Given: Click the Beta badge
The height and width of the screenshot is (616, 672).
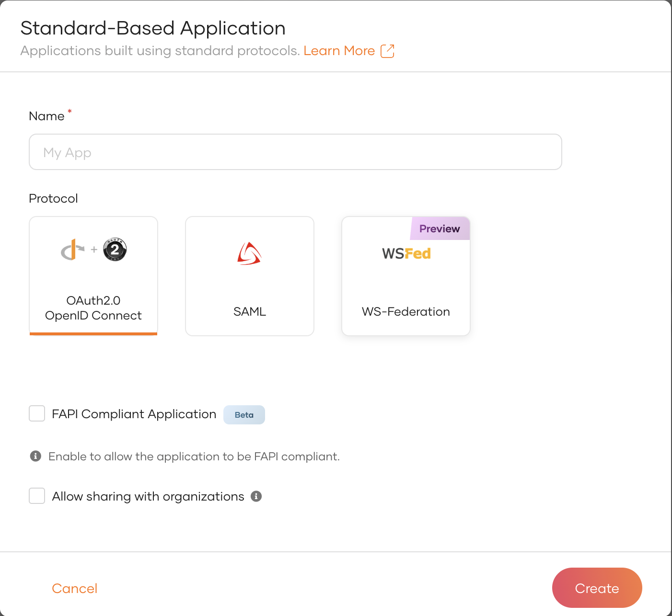Looking at the screenshot, I should click(x=244, y=415).
